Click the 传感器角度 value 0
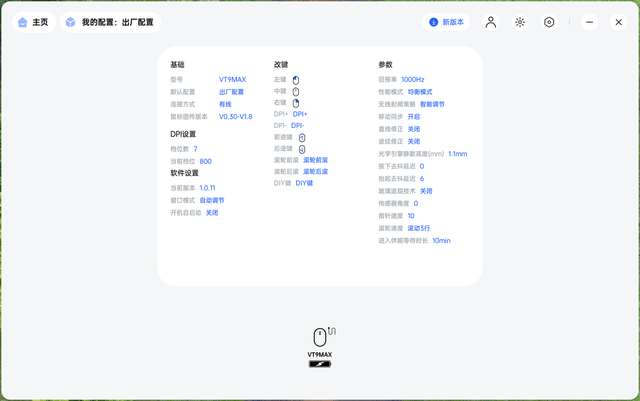 click(x=416, y=203)
